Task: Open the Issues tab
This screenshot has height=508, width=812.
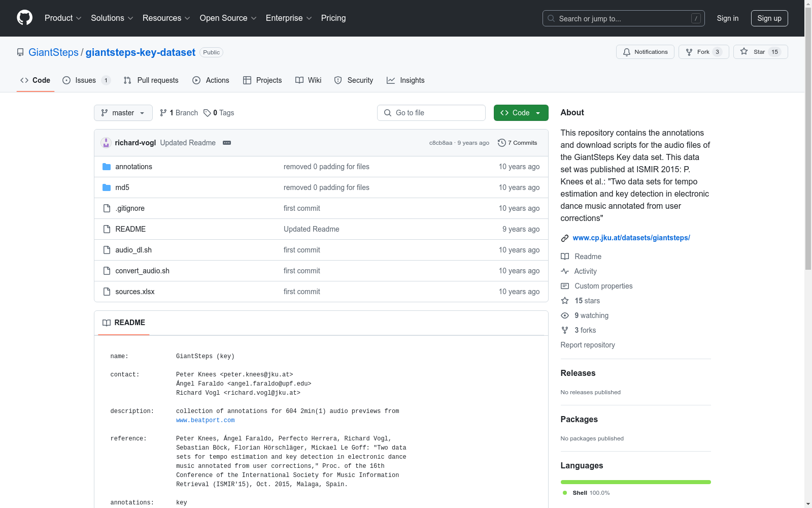Action: (x=86, y=80)
